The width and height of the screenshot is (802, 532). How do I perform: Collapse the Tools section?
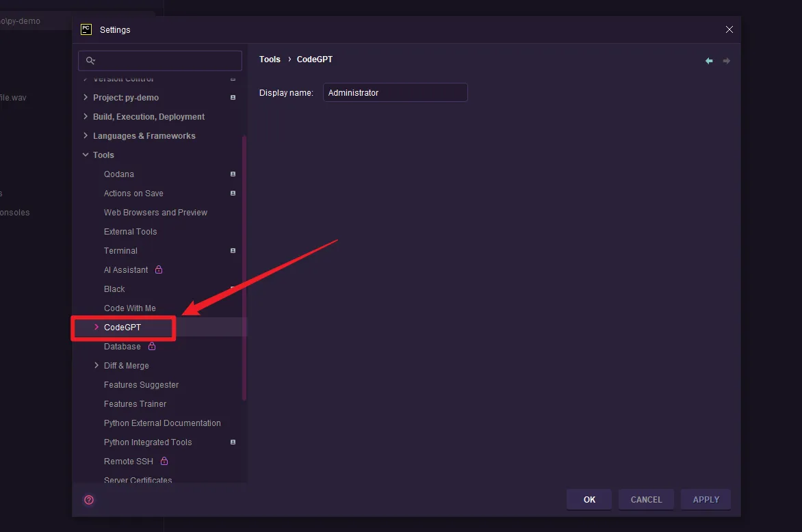tap(86, 155)
